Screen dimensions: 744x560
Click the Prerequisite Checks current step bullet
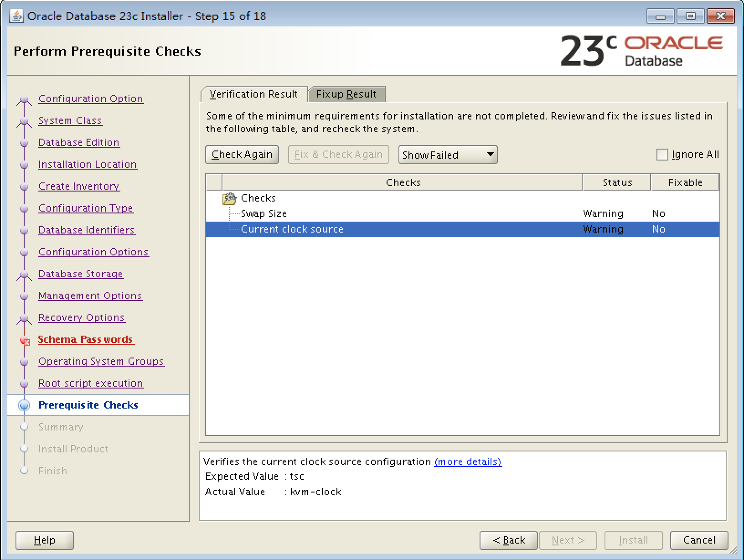coord(24,405)
